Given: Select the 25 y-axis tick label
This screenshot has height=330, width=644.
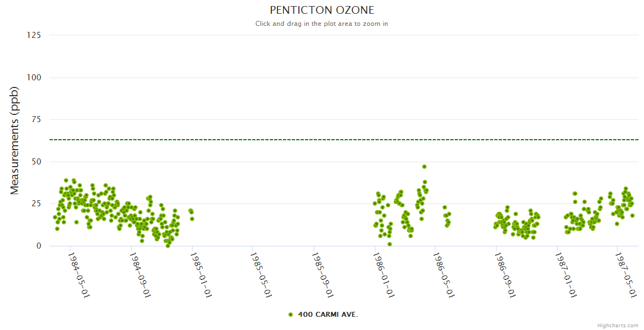Looking at the screenshot, I should click(x=36, y=204).
